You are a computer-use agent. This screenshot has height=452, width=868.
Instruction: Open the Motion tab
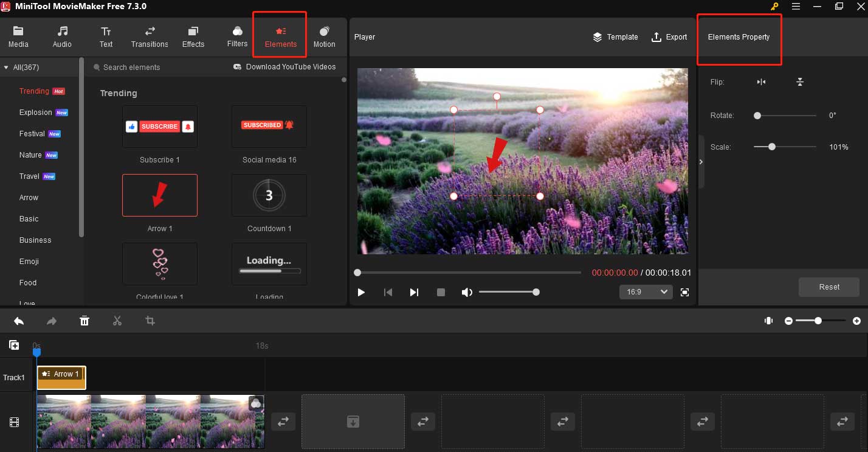324,37
